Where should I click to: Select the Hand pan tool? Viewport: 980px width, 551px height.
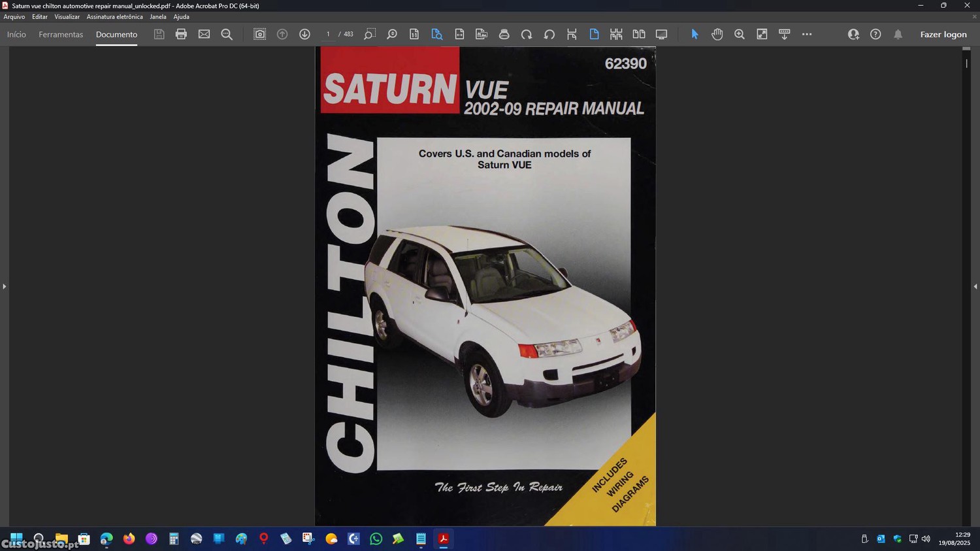(717, 34)
